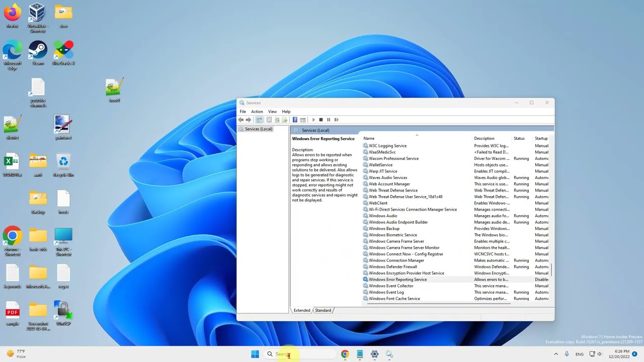Open the ENG language indicator
This screenshot has height=362, width=644.
click(x=580, y=354)
